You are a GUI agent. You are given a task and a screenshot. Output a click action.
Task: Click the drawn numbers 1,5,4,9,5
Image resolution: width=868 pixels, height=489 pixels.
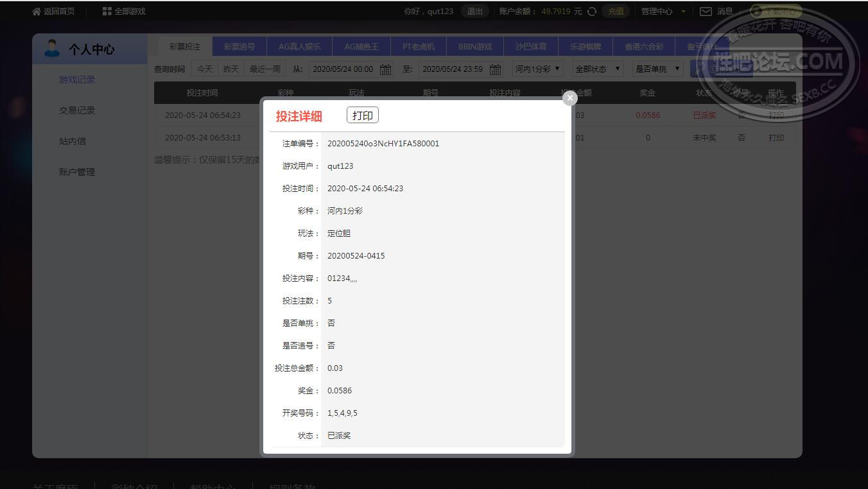(342, 413)
